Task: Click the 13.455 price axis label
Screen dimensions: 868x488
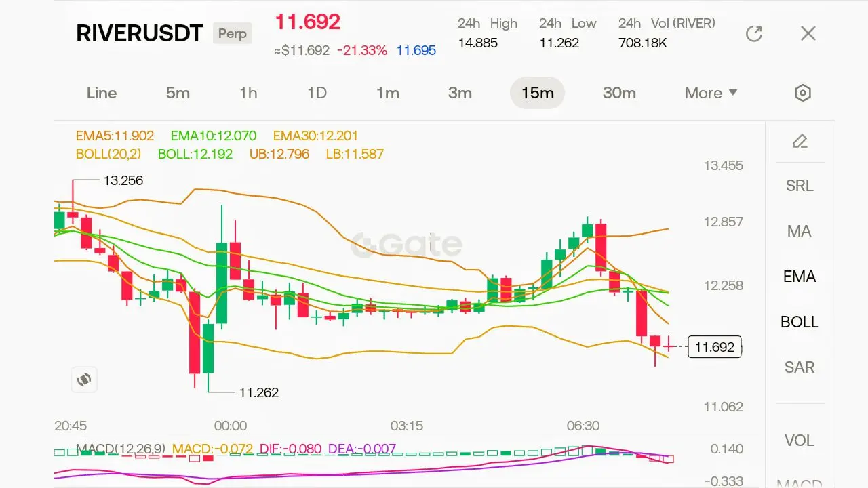Action: coord(724,165)
